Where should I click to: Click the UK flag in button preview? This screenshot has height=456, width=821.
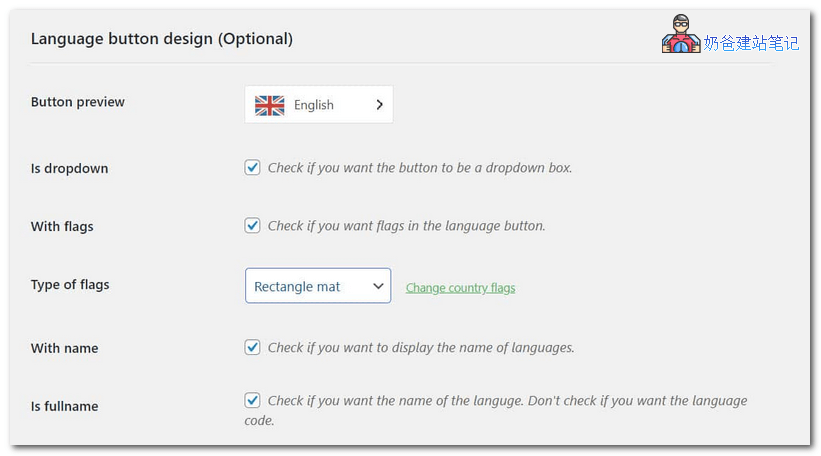click(x=269, y=105)
